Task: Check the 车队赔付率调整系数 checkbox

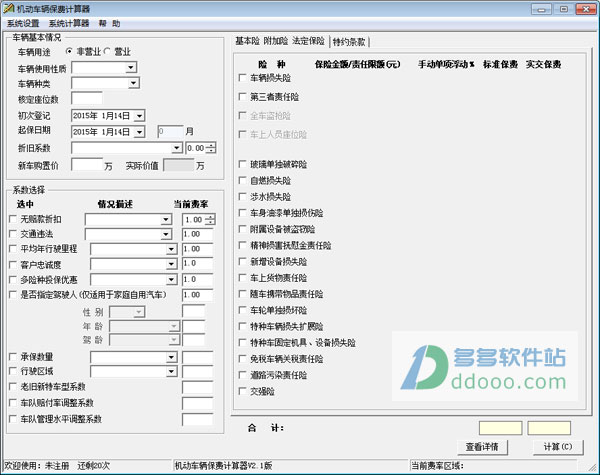Action: tap(13, 403)
